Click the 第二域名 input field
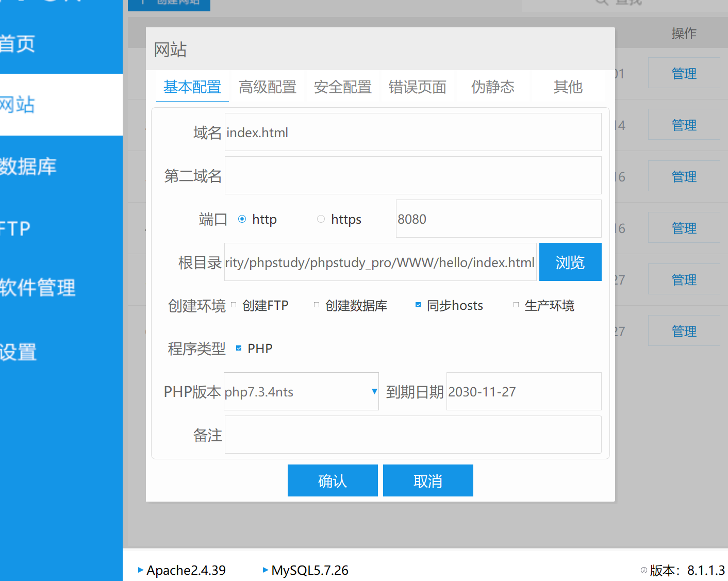728x581 pixels. pos(413,175)
